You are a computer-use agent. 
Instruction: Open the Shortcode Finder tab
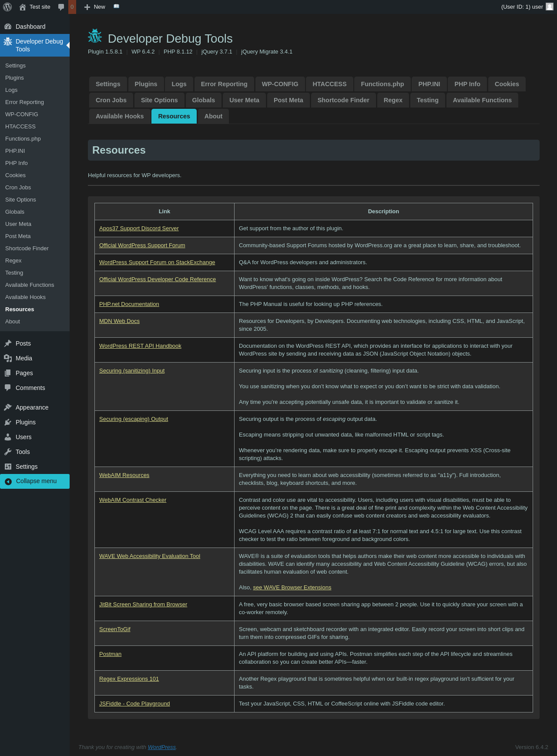click(343, 100)
